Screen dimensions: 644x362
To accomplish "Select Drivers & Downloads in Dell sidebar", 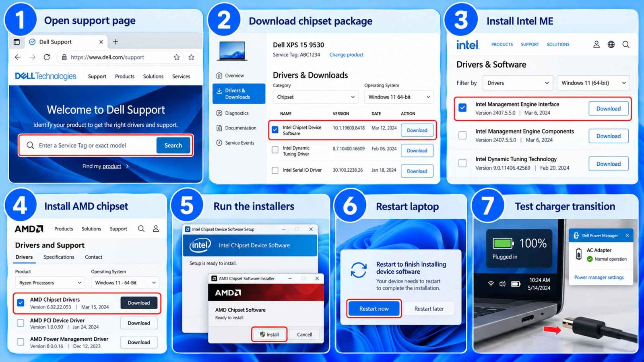I will pyautogui.click(x=239, y=94).
